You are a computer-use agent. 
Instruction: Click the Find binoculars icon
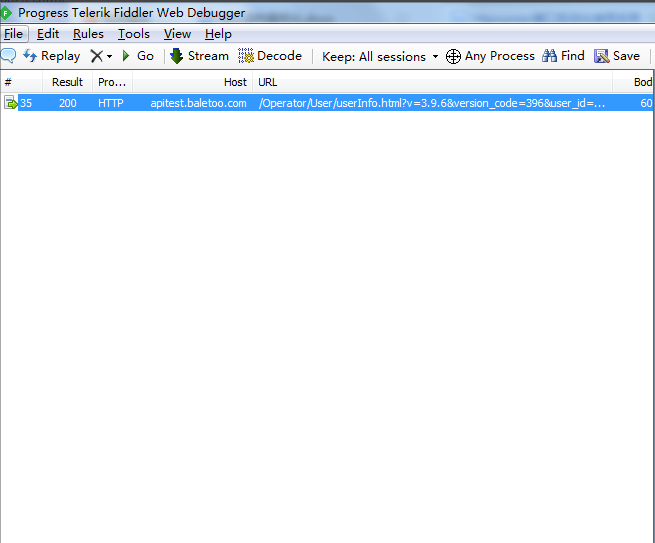[549, 56]
